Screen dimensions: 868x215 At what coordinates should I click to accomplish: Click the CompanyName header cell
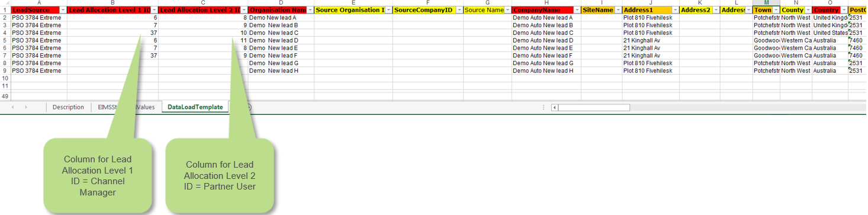(x=546, y=11)
